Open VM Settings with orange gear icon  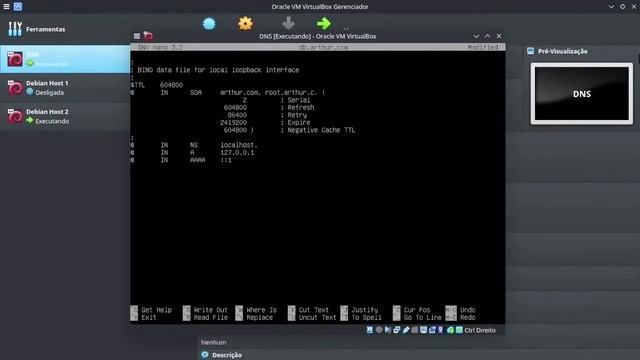[245, 24]
